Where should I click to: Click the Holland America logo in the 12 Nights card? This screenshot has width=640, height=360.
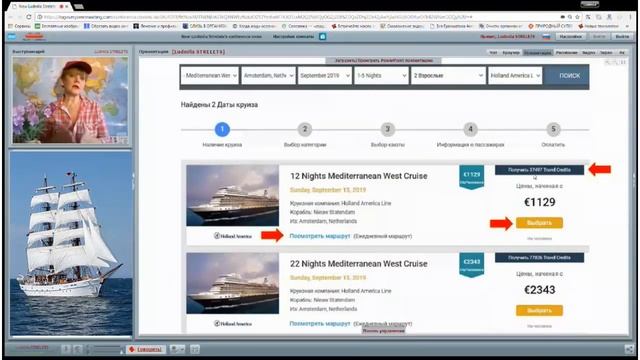pyautogui.click(x=233, y=236)
